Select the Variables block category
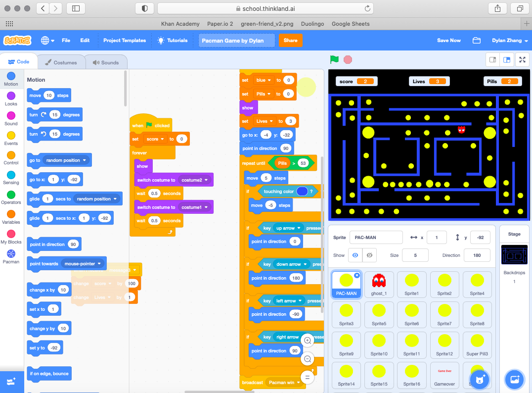The image size is (532, 393). [11, 217]
